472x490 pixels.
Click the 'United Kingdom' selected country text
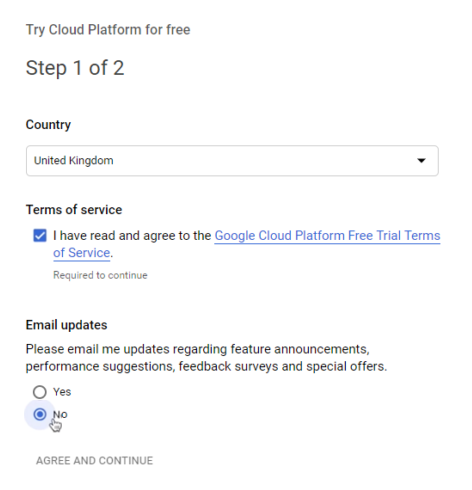(74, 161)
